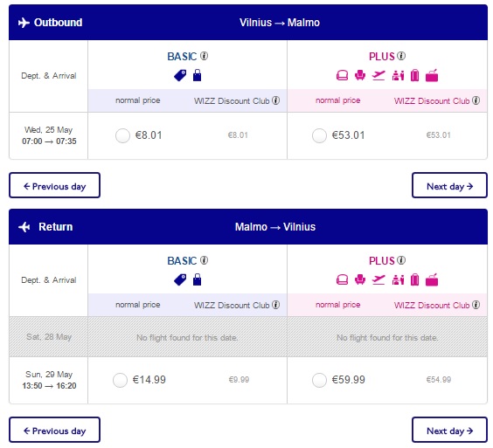Click the outbound BASIC price tag icon
Screen dimensions: 493x448
(x=180, y=75)
